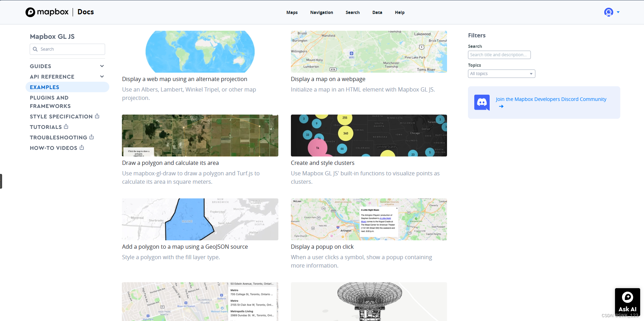Open How-To Videos in the sidebar
The height and width of the screenshot is (321, 644).
coord(53,148)
